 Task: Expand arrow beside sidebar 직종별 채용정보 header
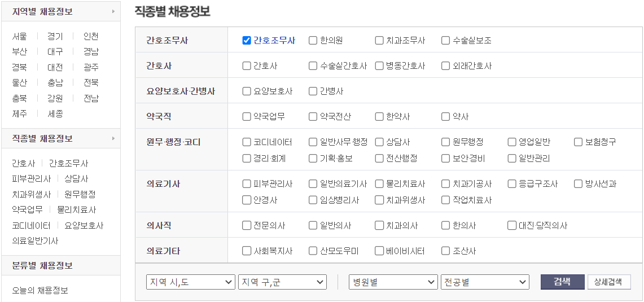[113, 138]
